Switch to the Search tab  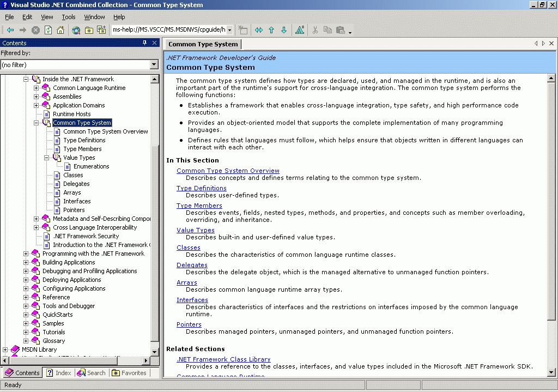92,373
